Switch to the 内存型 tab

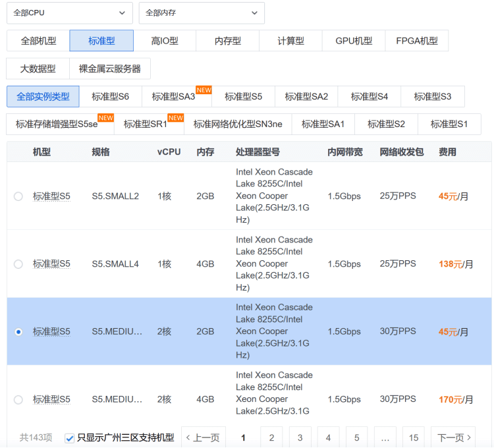(227, 41)
